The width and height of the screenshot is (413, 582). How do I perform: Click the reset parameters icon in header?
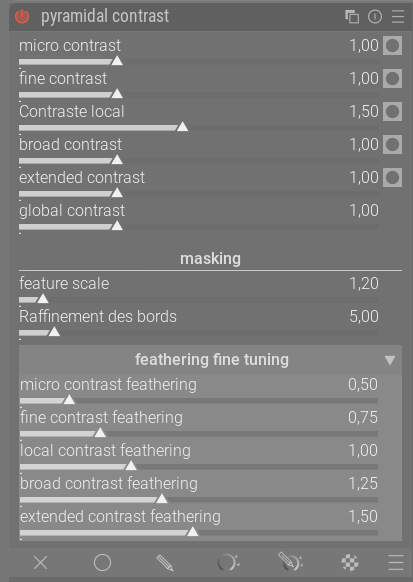[x=375, y=17]
